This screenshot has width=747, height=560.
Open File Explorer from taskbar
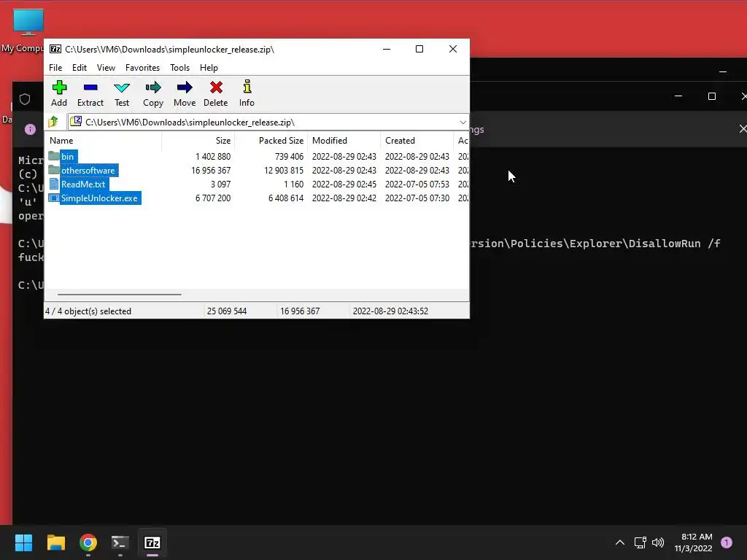coord(55,542)
